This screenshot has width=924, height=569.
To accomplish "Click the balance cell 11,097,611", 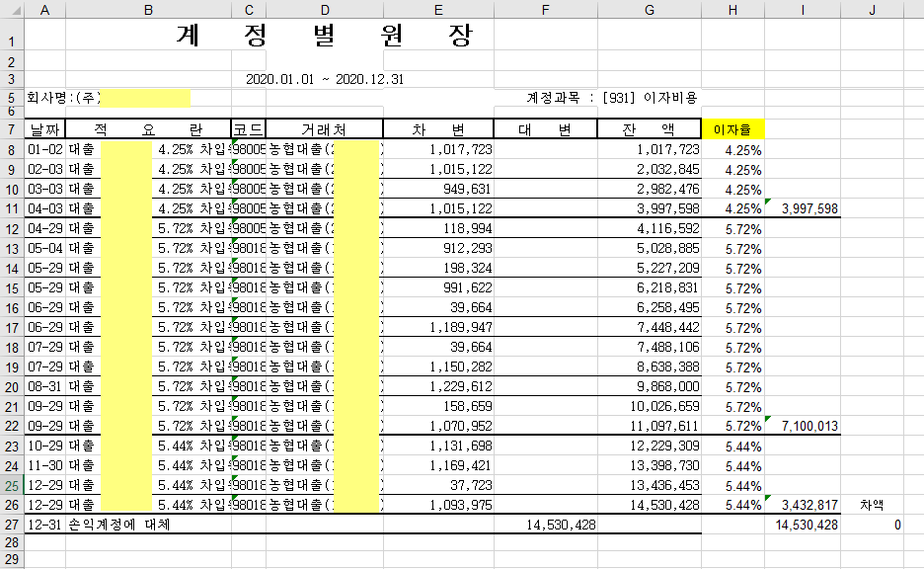I will click(650, 426).
